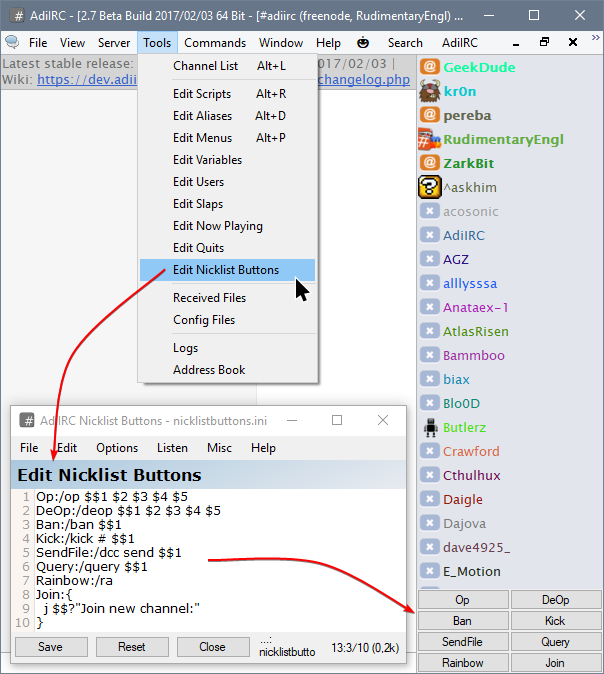Select Edit Users entry
The image size is (604, 674).
click(227, 182)
